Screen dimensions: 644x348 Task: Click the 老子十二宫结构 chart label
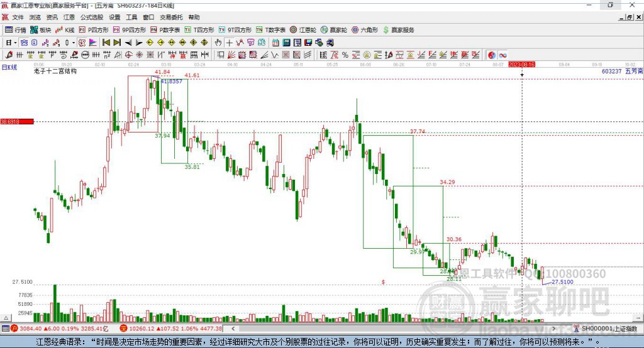coord(55,71)
